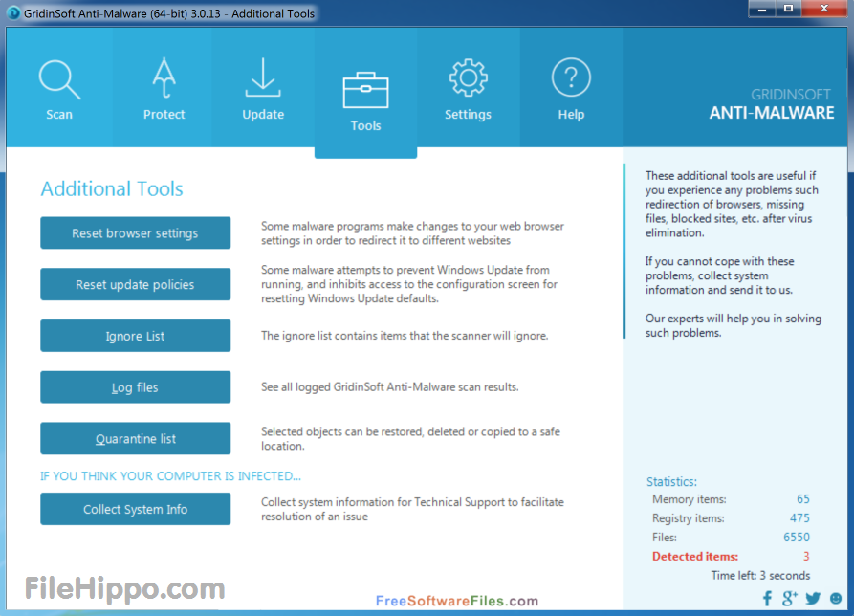The width and height of the screenshot is (854, 616).
Task: Click the smiley feedback icon
Action: 836,598
